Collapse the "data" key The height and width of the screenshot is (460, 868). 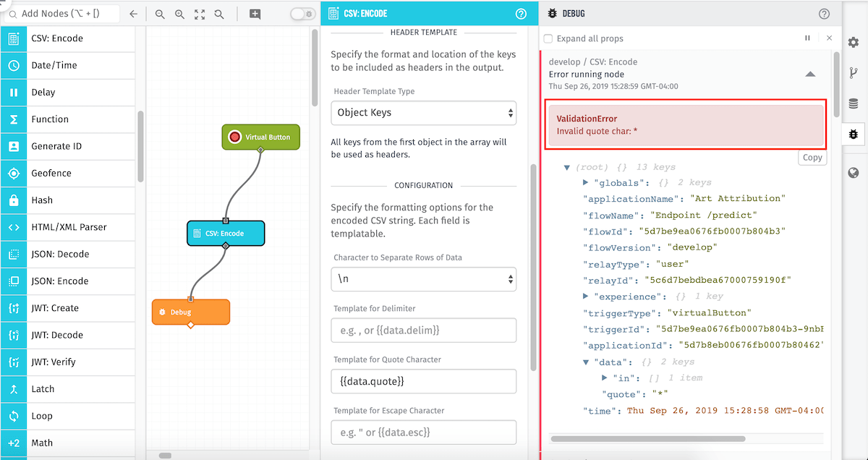click(x=586, y=362)
